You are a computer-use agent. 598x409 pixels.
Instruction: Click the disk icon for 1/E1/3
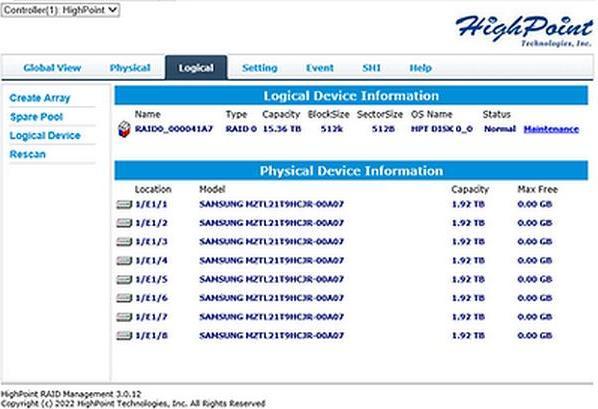click(124, 242)
